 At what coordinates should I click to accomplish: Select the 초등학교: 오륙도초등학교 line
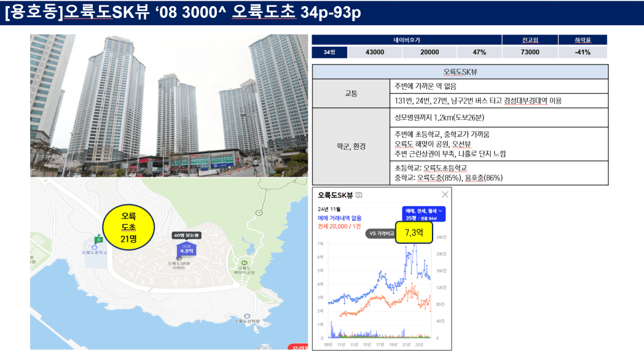pos(431,168)
